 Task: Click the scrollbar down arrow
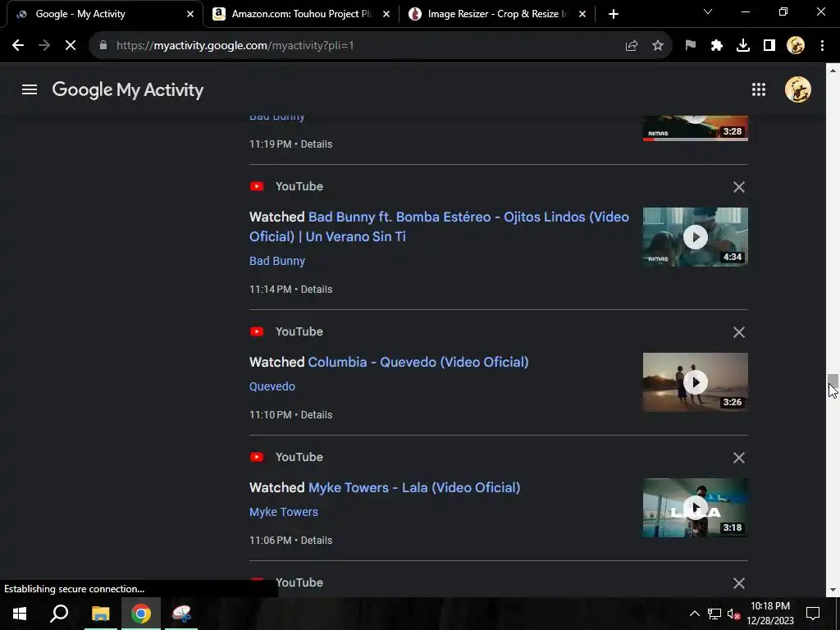(x=833, y=590)
